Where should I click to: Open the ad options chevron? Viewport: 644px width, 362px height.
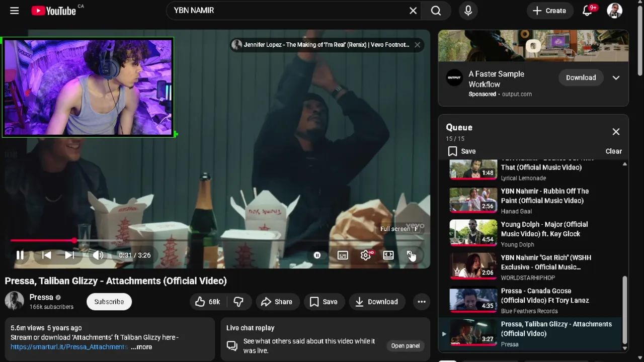click(616, 78)
